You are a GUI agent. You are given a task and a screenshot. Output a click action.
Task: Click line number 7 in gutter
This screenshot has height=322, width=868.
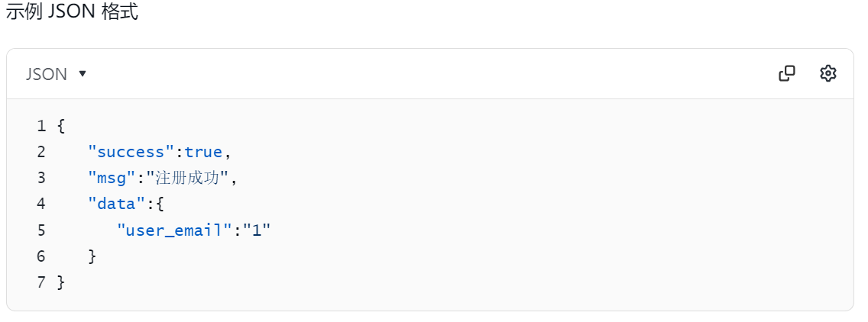pyautogui.click(x=41, y=282)
